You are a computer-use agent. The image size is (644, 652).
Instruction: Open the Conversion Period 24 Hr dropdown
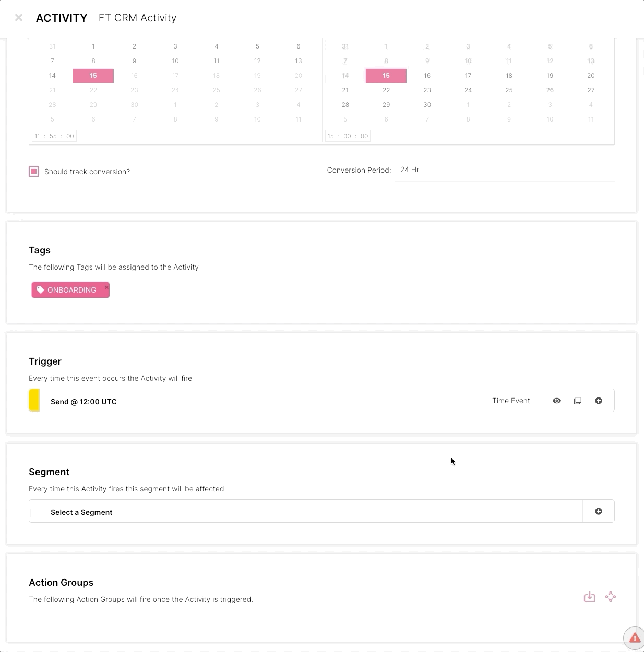[x=504, y=170]
